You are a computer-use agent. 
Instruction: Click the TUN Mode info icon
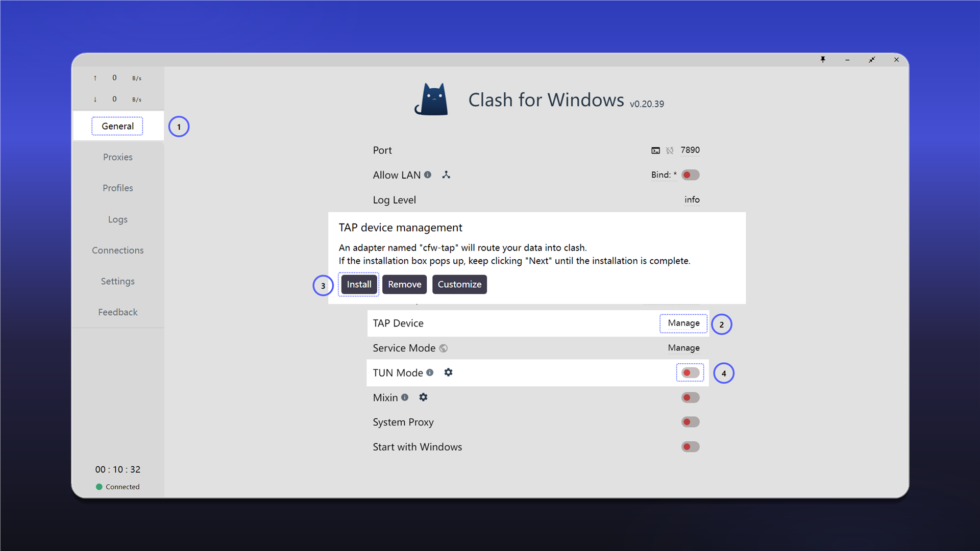point(430,372)
